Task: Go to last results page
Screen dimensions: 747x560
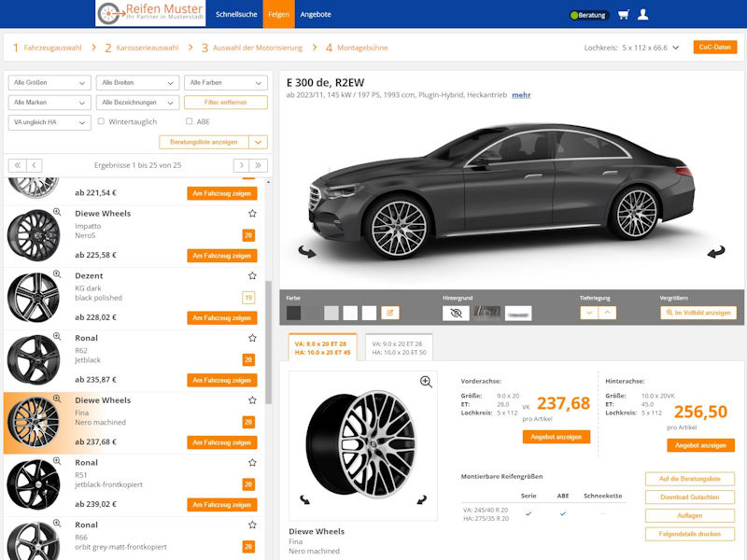Action: tap(259, 165)
